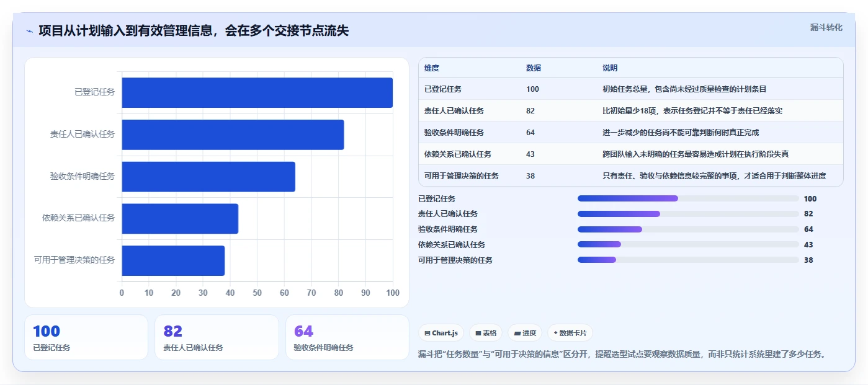
Task: Click the 可用于管理决策的任务 label on the chart axis
Action: [x=74, y=260]
